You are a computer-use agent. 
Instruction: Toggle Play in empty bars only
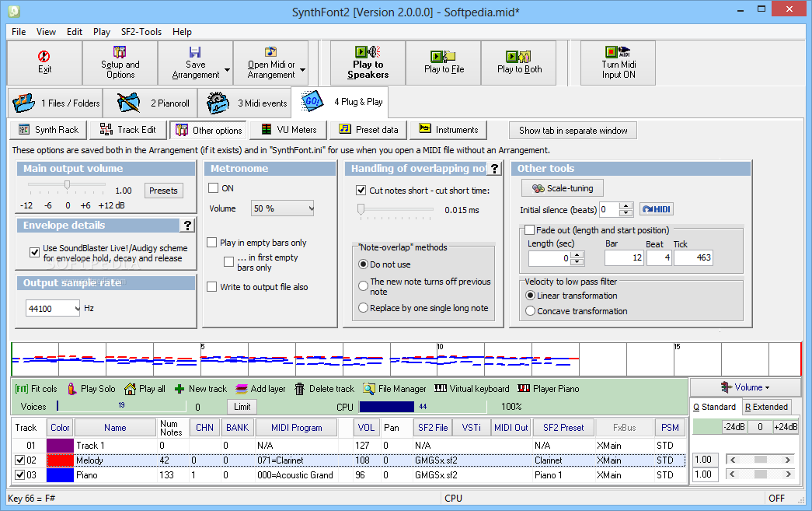[x=212, y=243]
